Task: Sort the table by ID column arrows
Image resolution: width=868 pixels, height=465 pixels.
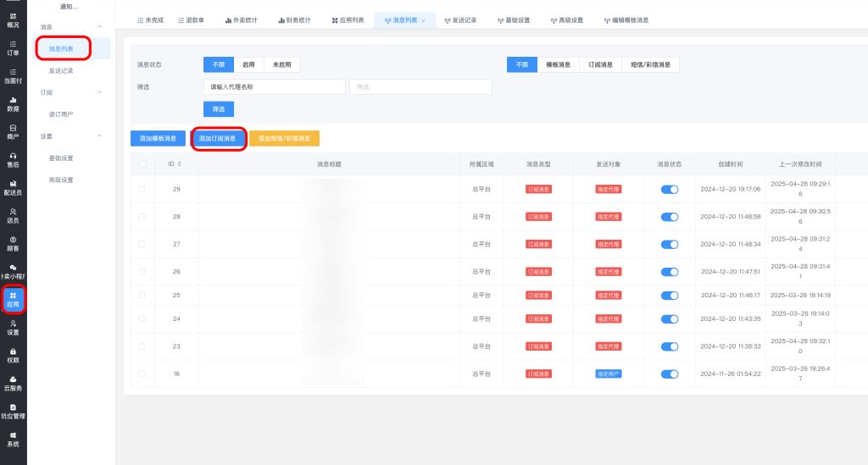Action: tap(179, 163)
